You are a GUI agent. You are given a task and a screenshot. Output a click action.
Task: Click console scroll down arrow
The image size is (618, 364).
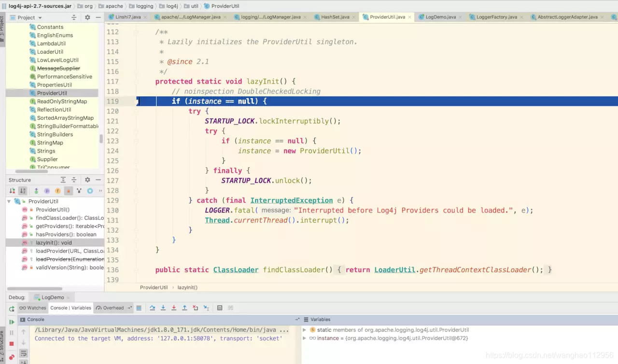[x=23, y=343]
